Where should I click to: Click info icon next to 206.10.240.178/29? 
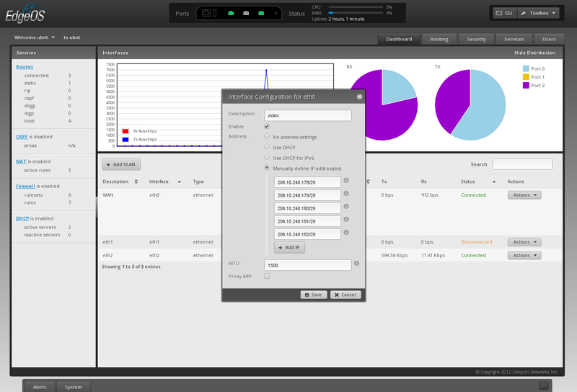tap(346, 181)
